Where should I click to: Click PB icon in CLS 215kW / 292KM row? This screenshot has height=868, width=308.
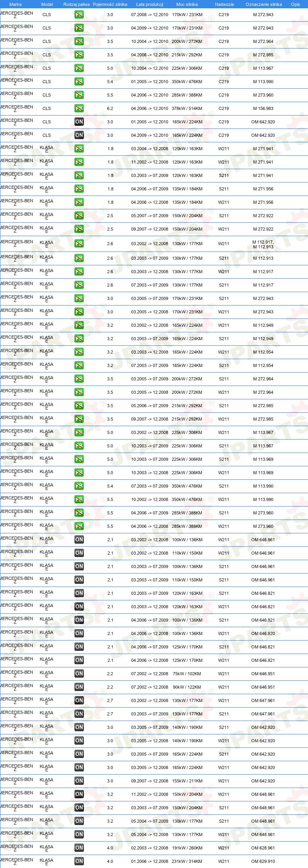(x=79, y=55)
